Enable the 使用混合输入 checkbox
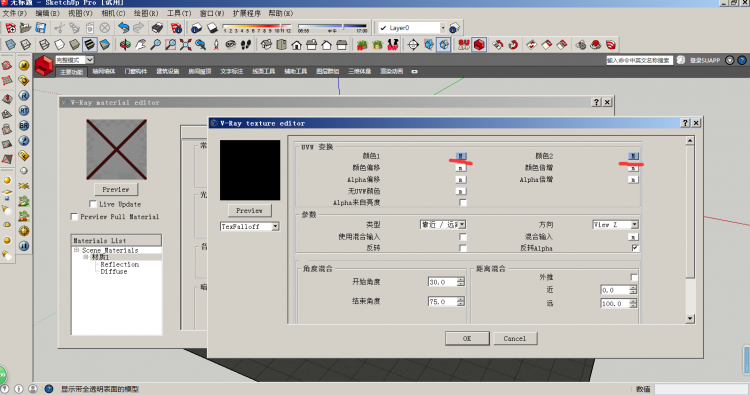 coord(463,237)
